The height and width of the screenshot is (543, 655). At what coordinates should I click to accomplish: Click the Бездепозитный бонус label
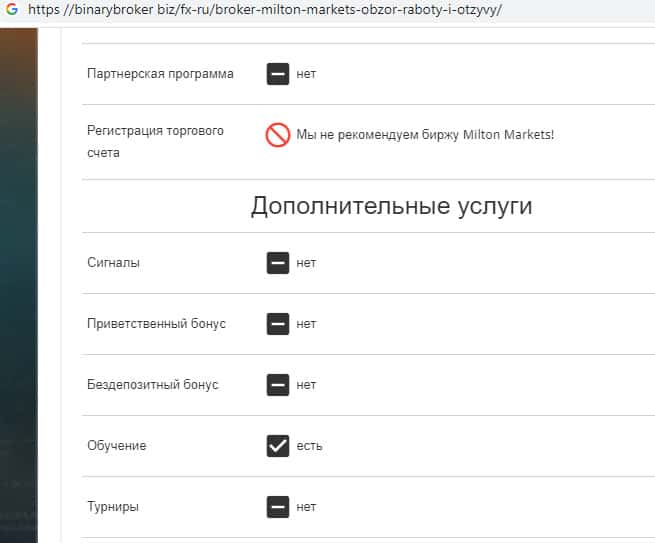pos(153,385)
